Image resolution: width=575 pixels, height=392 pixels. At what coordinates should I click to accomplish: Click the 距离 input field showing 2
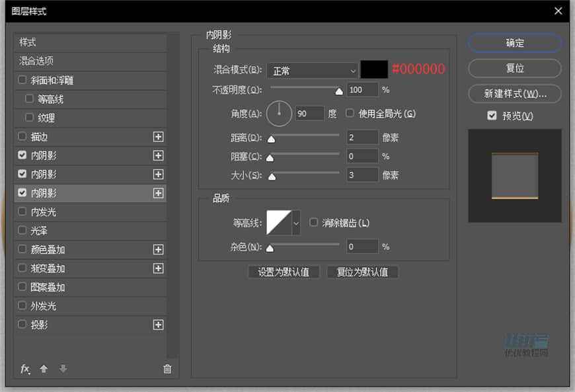(x=362, y=137)
